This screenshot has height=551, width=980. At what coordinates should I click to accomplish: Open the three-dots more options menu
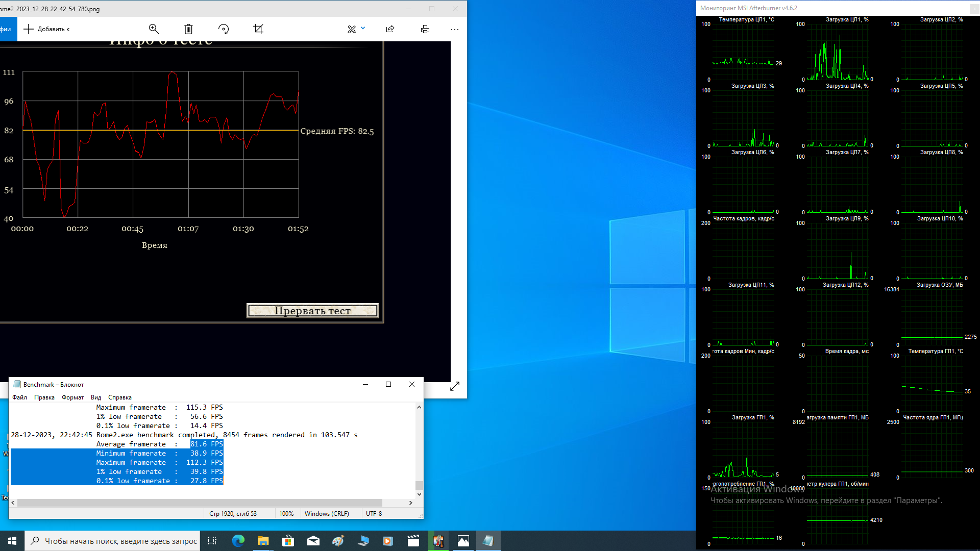coord(455,29)
